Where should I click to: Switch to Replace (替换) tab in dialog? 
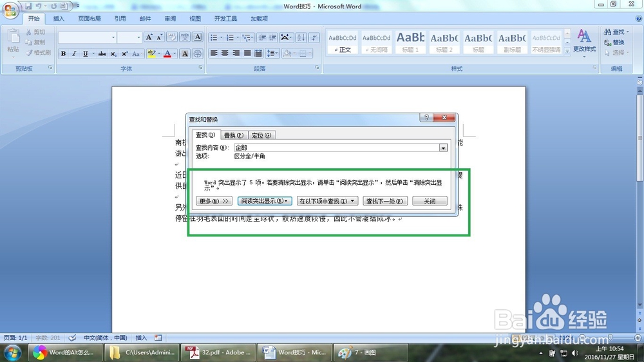pos(234,135)
